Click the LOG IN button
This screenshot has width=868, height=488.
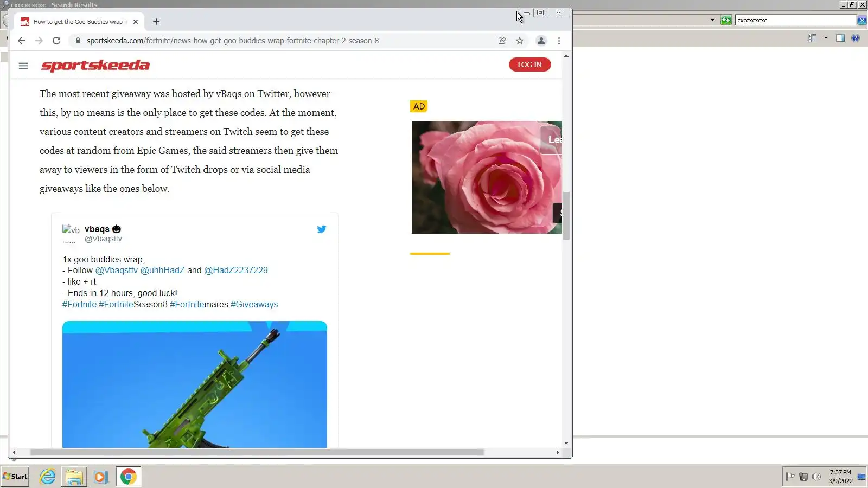coord(529,65)
